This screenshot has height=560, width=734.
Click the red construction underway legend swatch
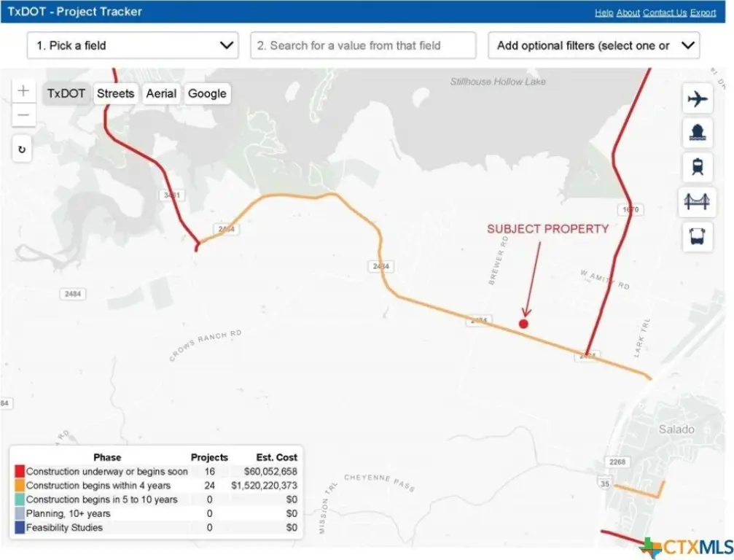pyautogui.click(x=19, y=472)
